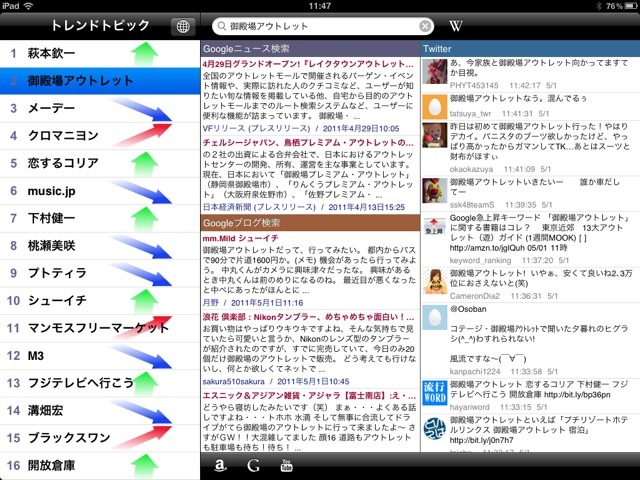Click link http://bit.ly/bp36pn in tweet

pos(577,395)
